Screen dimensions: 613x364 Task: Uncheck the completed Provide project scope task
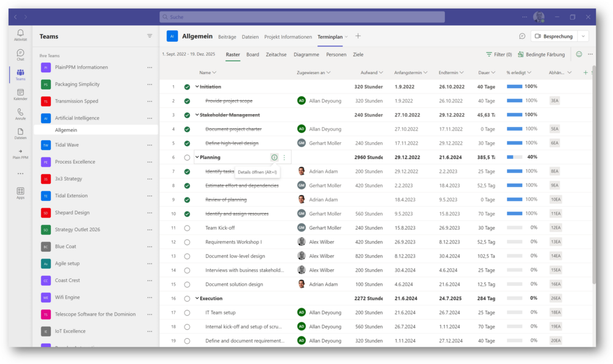187,101
